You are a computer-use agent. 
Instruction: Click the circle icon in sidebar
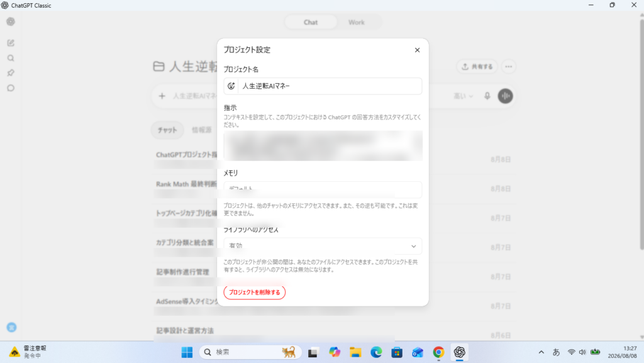11,88
